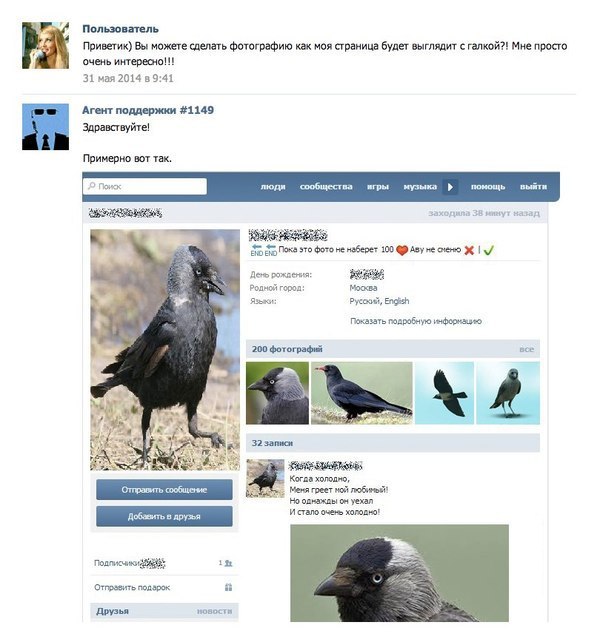Open the gift icon beside Отправить подарок
This screenshot has height=642, width=600.
point(229,587)
